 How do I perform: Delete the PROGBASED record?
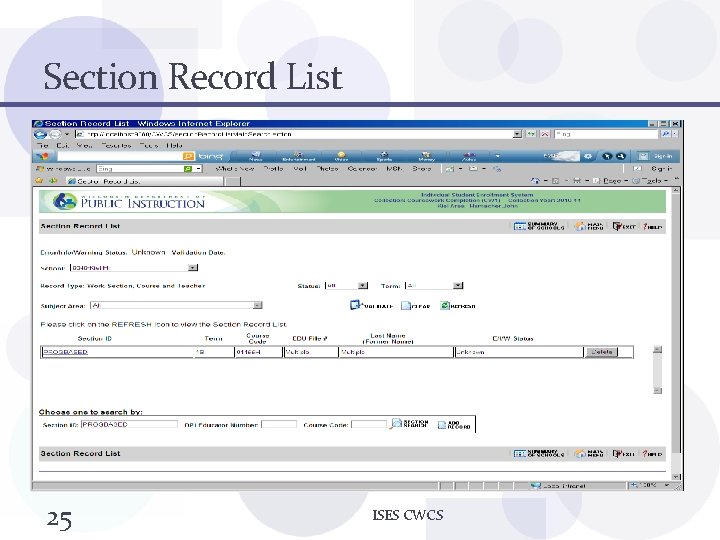[x=601, y=352]
